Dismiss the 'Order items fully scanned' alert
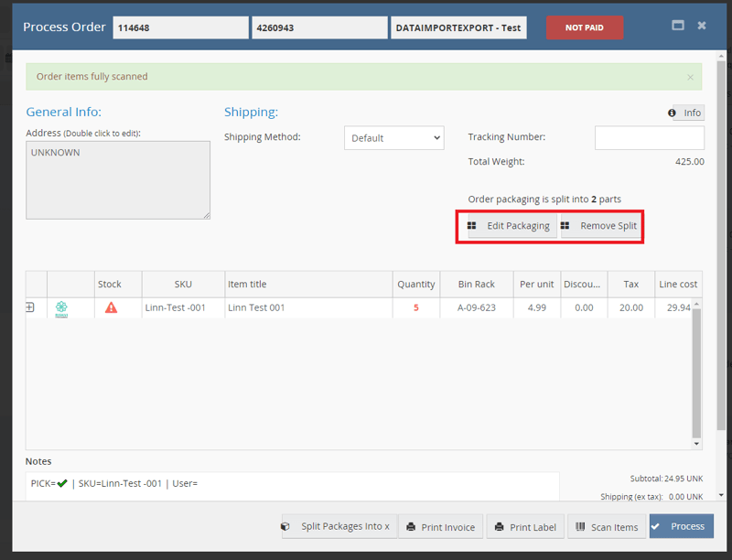The width and height of the screenshot is (732, 560). tap(690, 77)
